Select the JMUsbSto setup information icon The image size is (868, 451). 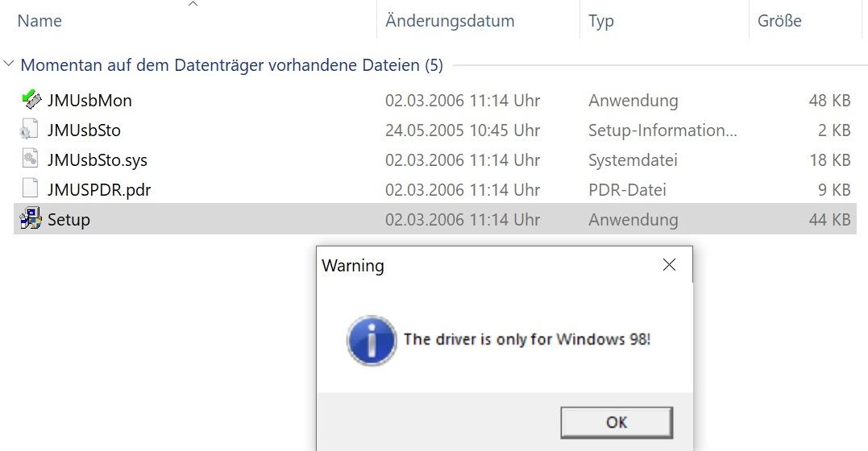pyautogui.click(x=29, y=130)
